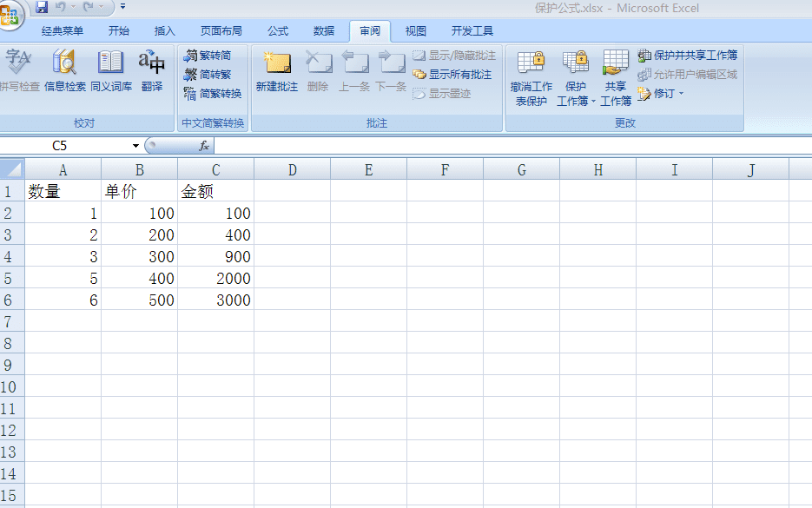Switch to the 数据 tab
Image resolution: width=812 pixels, height=508 pixels.
tap(324, 31)
